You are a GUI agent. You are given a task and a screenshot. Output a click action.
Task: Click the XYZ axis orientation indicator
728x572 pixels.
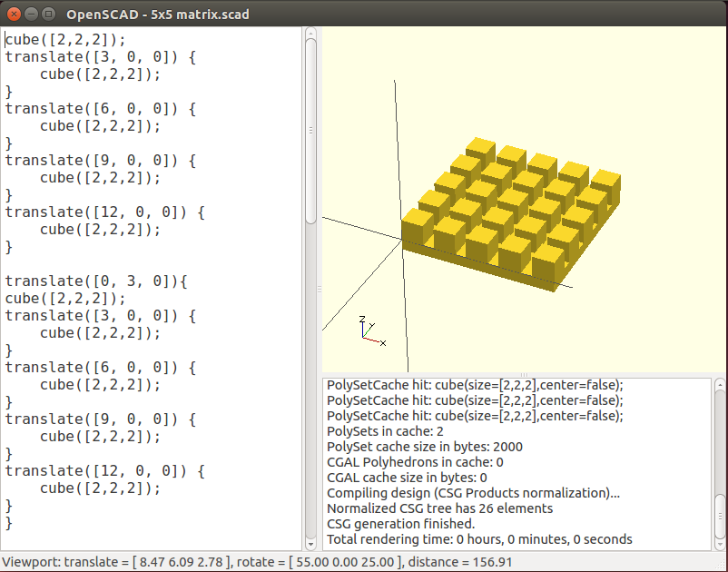[x=372, y=331]
